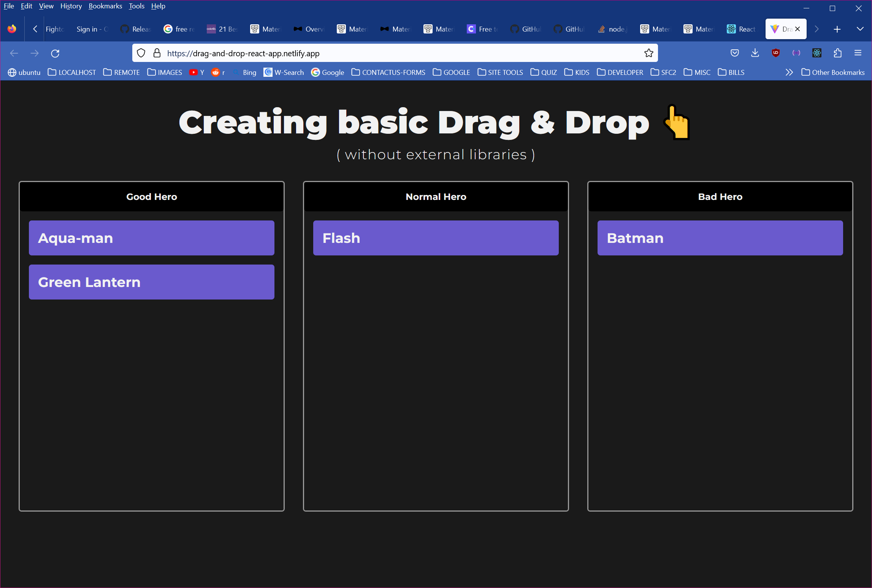Screen dimensions: 872x588
Task: Click the without external libraries subtitle
Action: pos(436,155)
